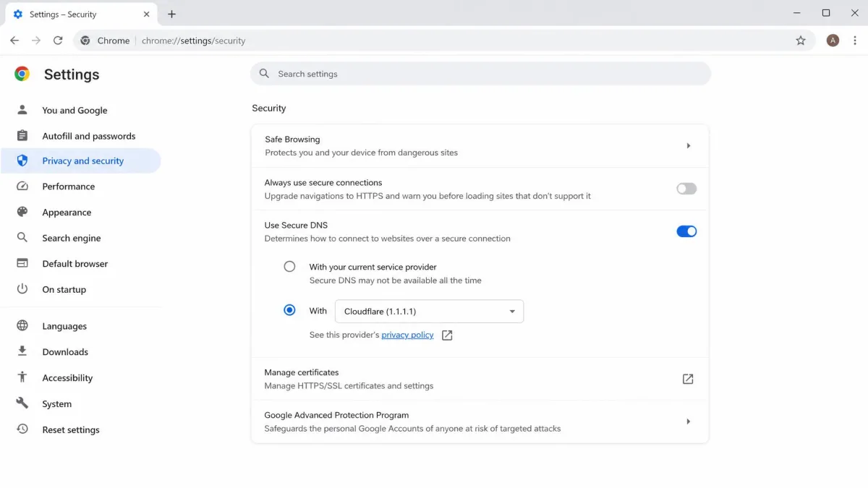Image resolution: width=868 pixels, height=488 pixels.
Task: Click the gauge icon for Performance
Action: 22,187
